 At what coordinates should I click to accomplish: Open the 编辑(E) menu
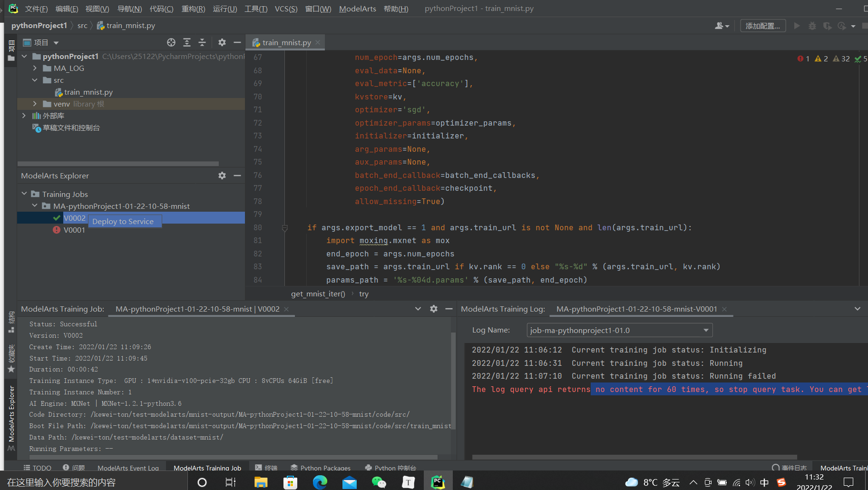pyautogui.click(x=67, y=9)
